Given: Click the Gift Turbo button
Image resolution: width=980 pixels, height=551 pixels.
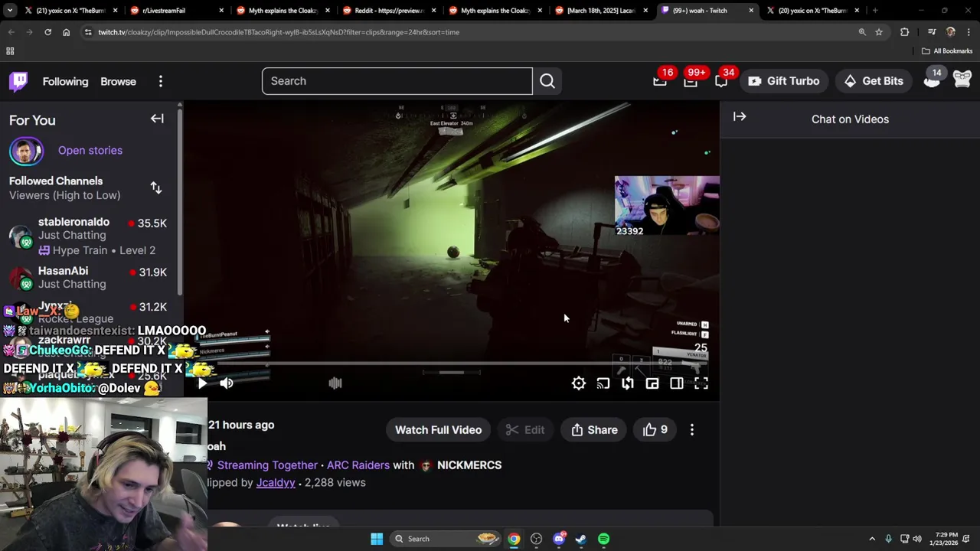Looking at the screenshot, I should point(784,81).
